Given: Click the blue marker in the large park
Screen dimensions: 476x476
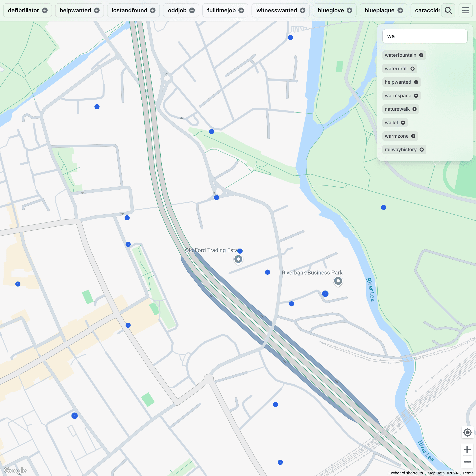Looking at the screenshot, I should click(384, 207).
